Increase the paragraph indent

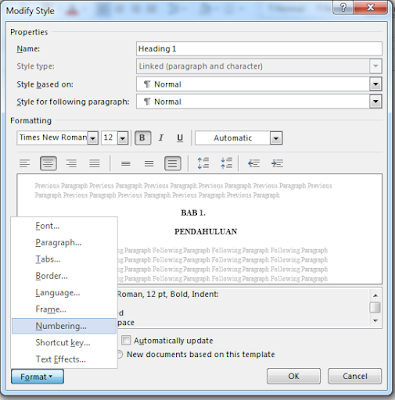[277, 163]
